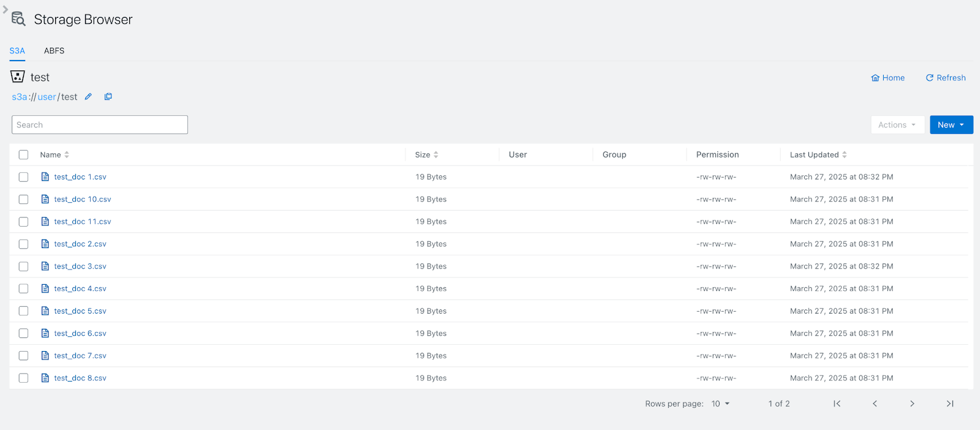Tick the select-all checkbox in header
Screen dimensions: 980x430
coord(23,155)
